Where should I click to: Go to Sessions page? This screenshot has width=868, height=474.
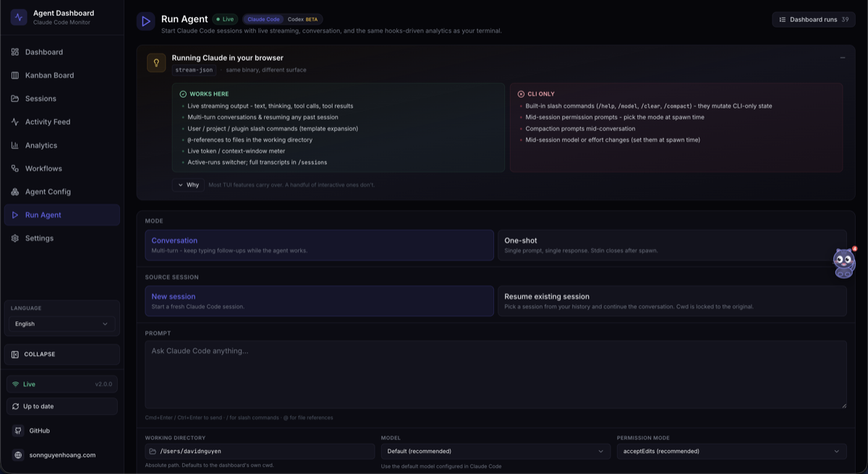point(62,98)
